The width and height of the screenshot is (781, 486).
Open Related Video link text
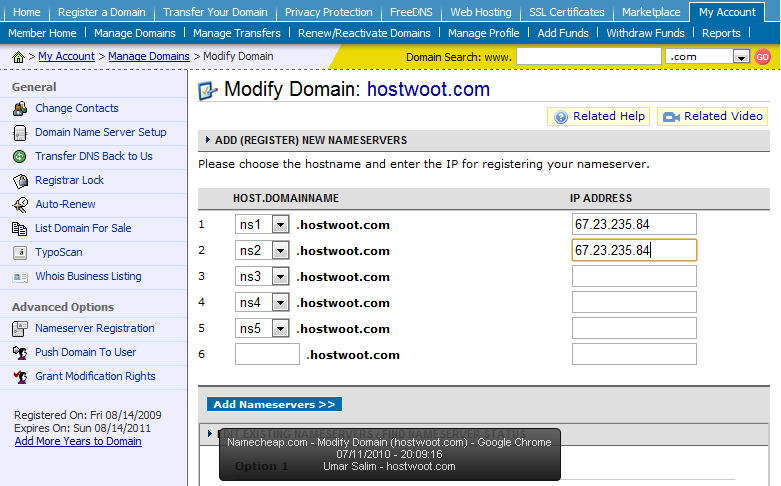(x=723, y=116)
